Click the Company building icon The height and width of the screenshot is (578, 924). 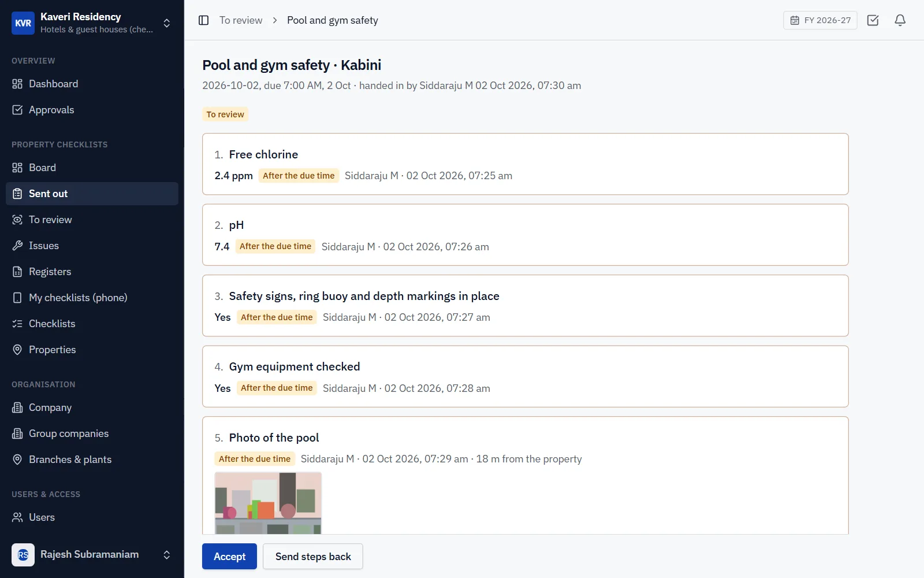click(x=17, y=407)
